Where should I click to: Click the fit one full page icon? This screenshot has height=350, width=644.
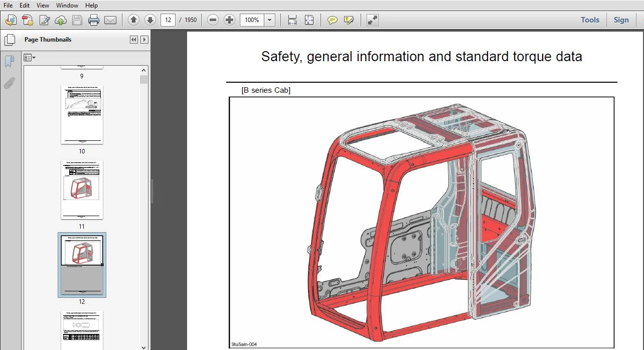(x=309, y=20)
